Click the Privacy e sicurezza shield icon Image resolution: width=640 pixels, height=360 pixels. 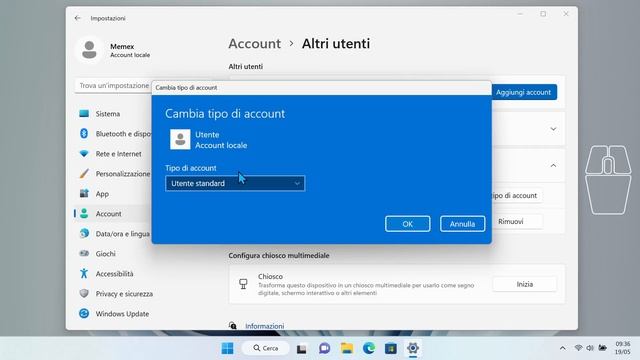pyautogui.click(x=84, y=293)
